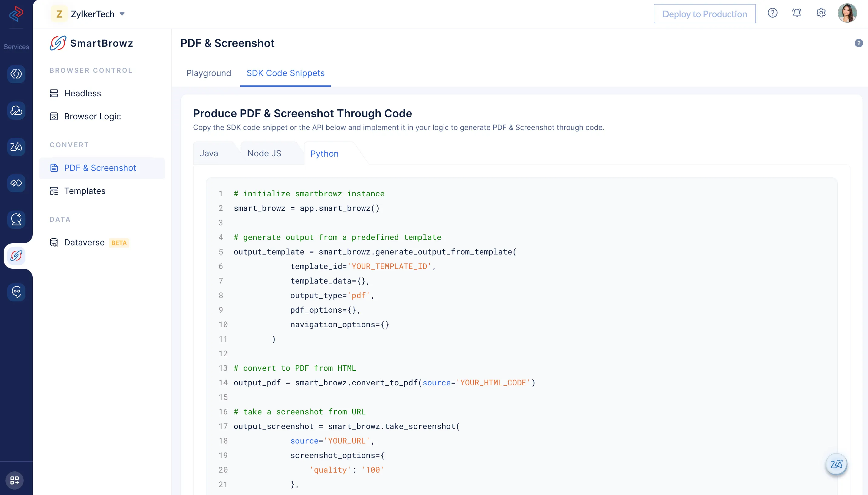
Task: Click the 'YOUR_URL' string in the code
Action: click(347, 441)
